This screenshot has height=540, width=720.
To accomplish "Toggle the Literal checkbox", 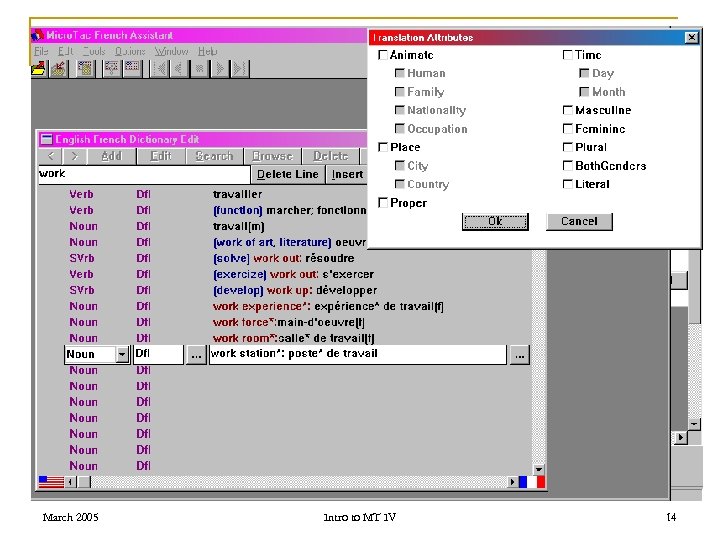I will click(568, 184).
